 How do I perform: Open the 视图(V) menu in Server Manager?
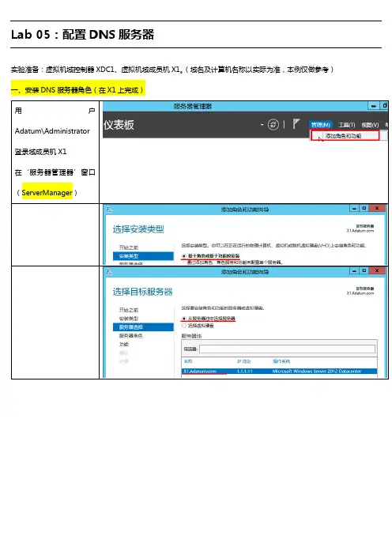pyautogui.click(x=370, y=125)
